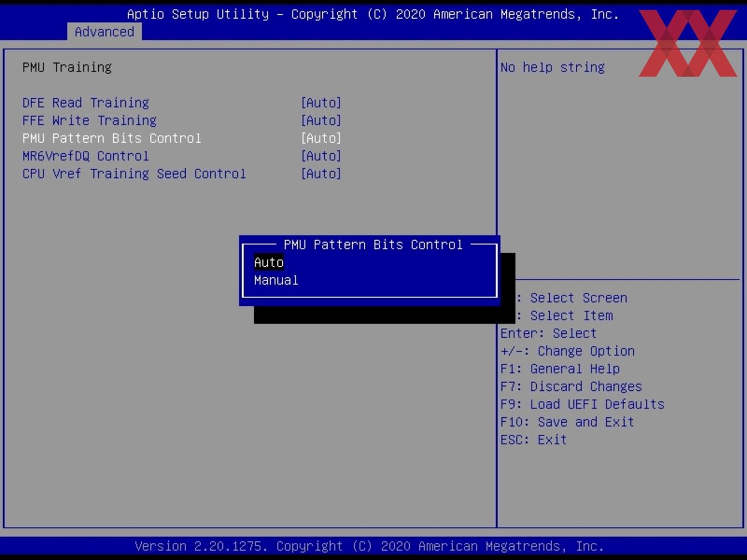The image size is (747, 560).
Task: Open DFE Read Training [Auto] value
Action: pos(321,103)
